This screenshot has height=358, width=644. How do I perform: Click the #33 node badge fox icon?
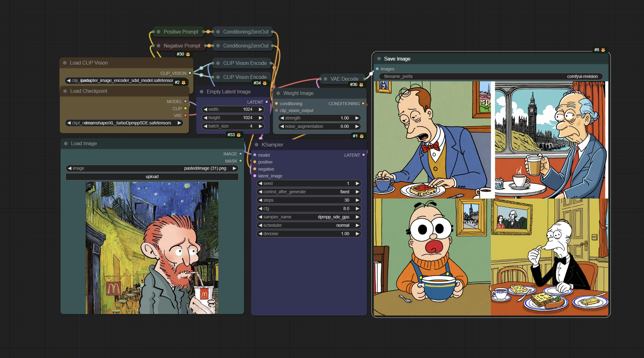(x=239, y=135)
